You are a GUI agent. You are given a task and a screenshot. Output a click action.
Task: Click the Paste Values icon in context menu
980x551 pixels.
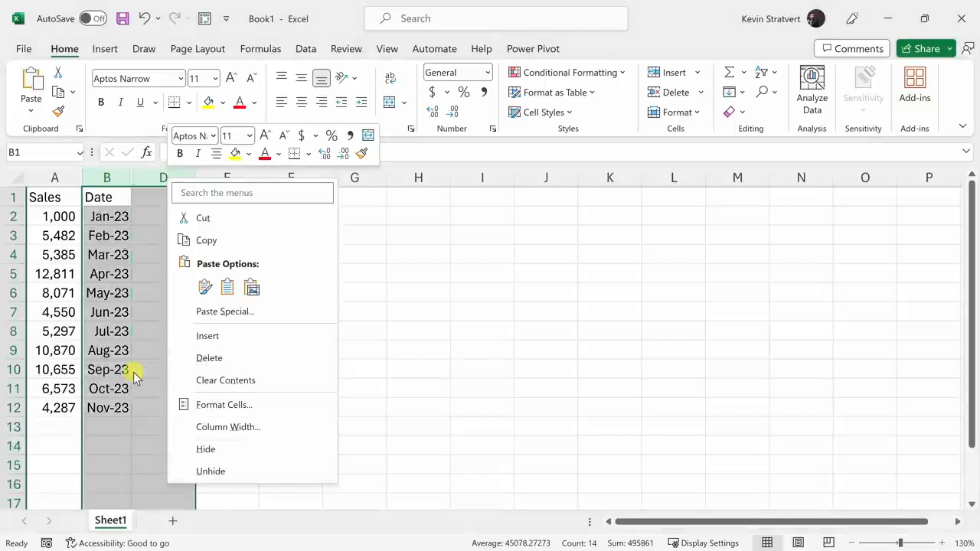(227, 287)
